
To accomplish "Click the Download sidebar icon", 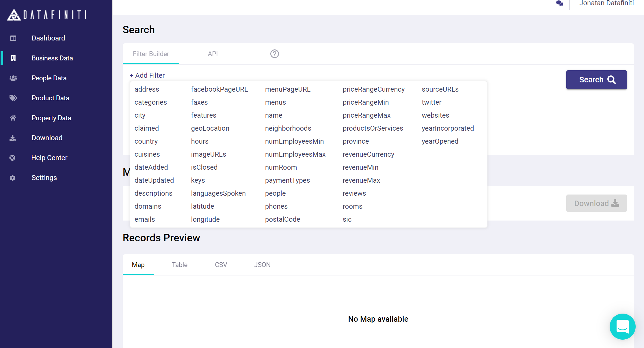I will 13,138.
